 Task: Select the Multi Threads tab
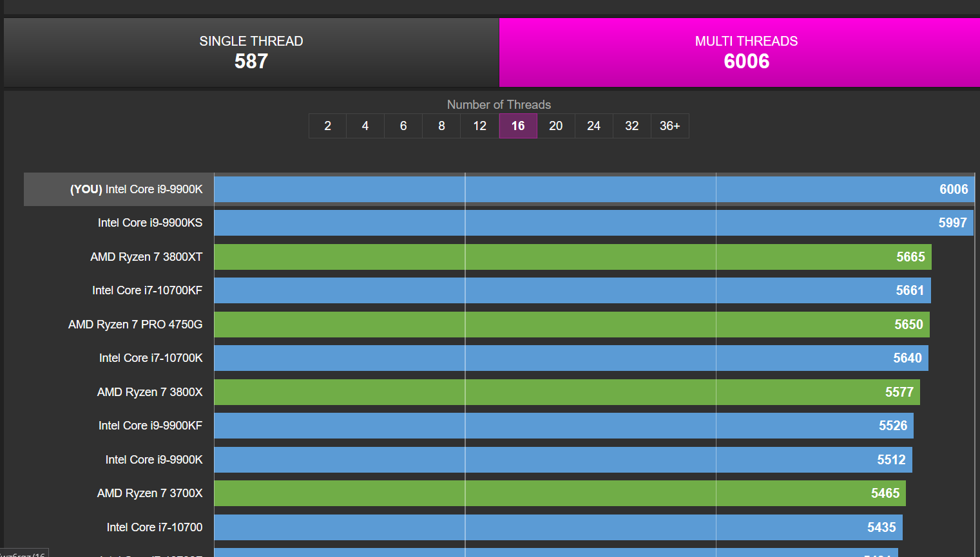745,52
